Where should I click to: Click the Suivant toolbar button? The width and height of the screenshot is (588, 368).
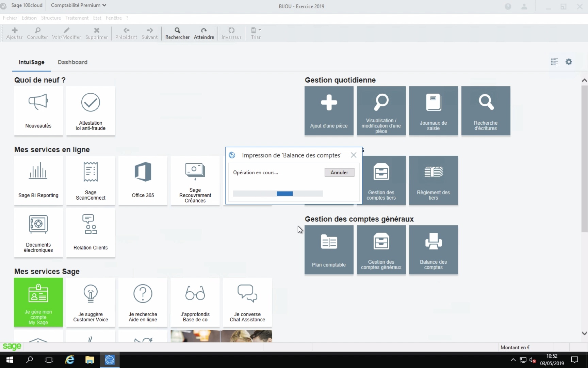click(x=150, y=33)
